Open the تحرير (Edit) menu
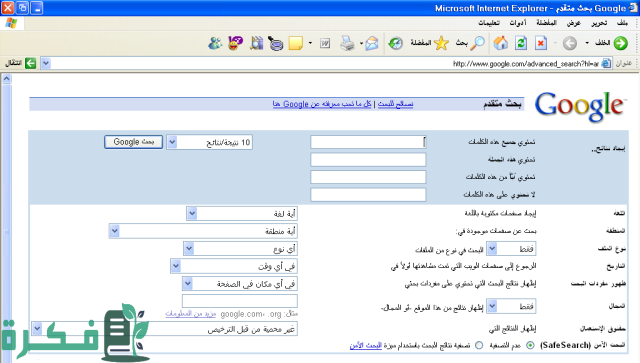The width and height of the screenshot is (640, 363). pyautogui.click(x=599, y=23)
